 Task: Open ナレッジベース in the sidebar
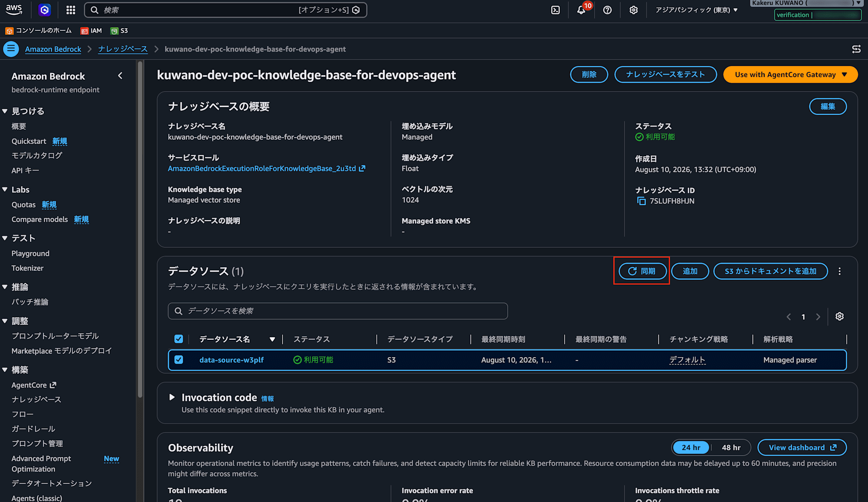click(36, 399)
